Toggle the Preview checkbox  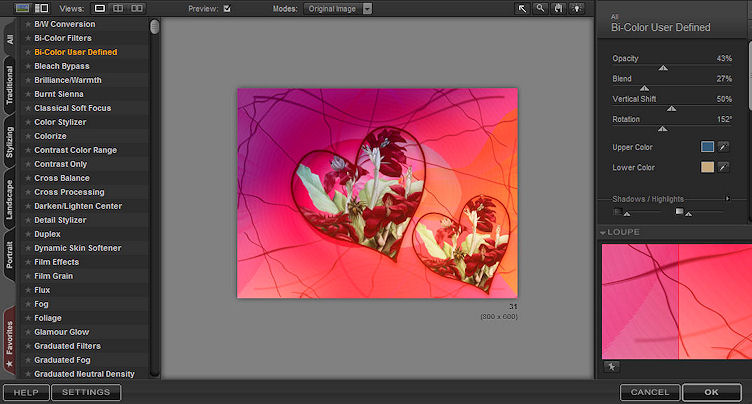click(227, 8)
